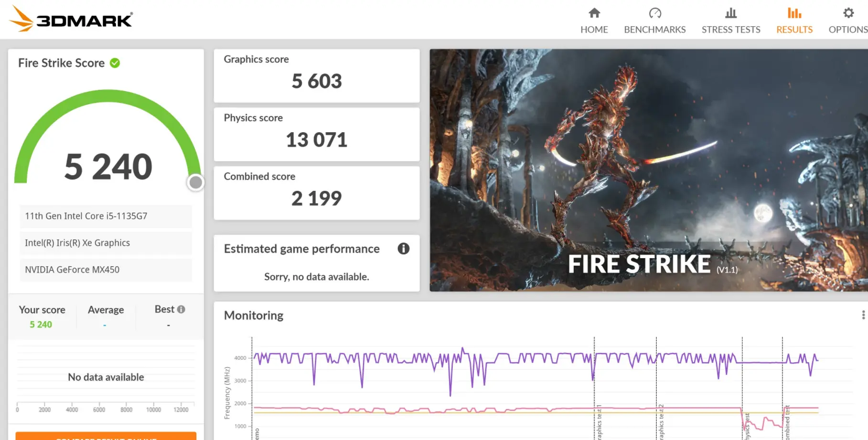Select the Intel(R) Iris(R) Xe Graphics row

[106, 243]
